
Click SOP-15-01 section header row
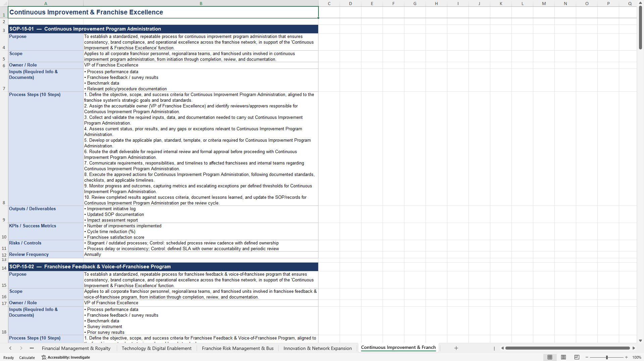pos(163,29)
